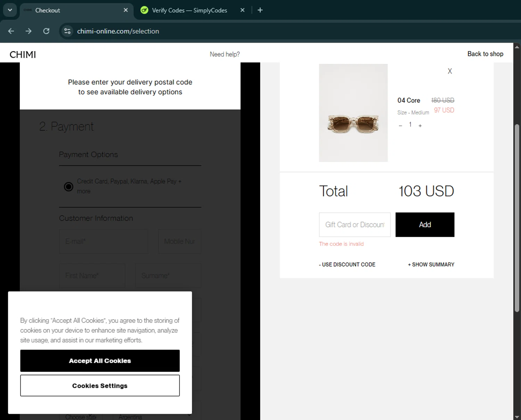
Task: Click Back to shop
Action: pyautogui.click(x=485, y=54)
